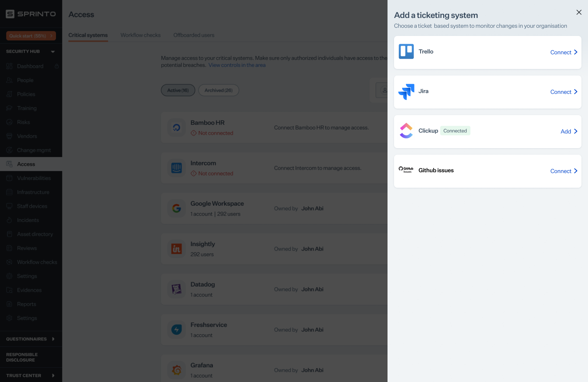
Task: Click the chevron next to Github issues Connect
Action: [x=575, y=171]
